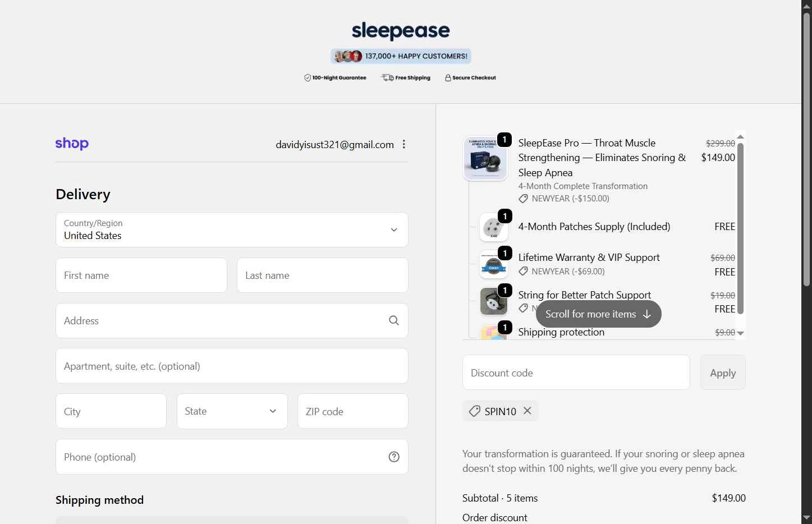Screen dimensions: 812x524
Task: Click the customer avatars in happy customers badge
Action: pos(348,56)
